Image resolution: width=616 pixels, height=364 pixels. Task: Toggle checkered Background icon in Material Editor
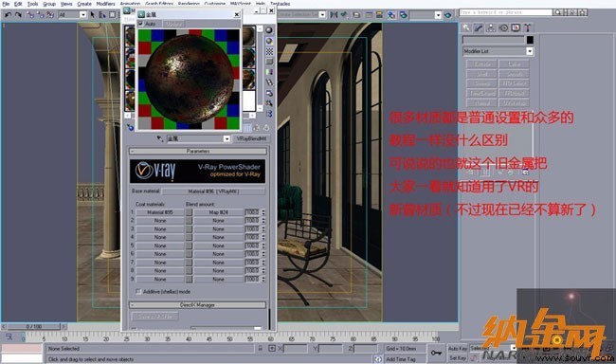(269, 51)
